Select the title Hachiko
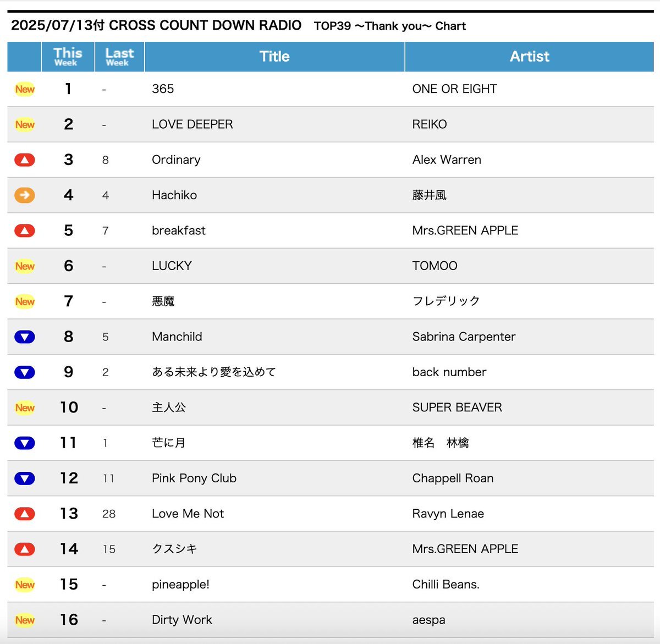 pyautogui.click(x=174, y=195)
